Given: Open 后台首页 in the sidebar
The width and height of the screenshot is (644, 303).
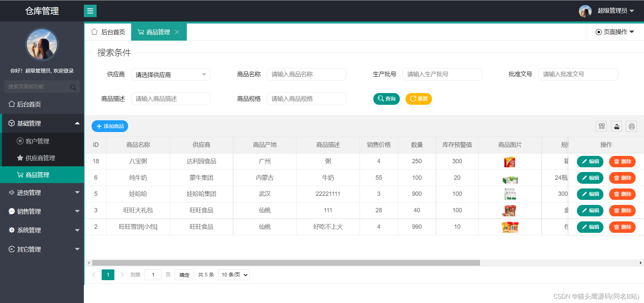Looking at the screenshot, I should tap(42, 104).
